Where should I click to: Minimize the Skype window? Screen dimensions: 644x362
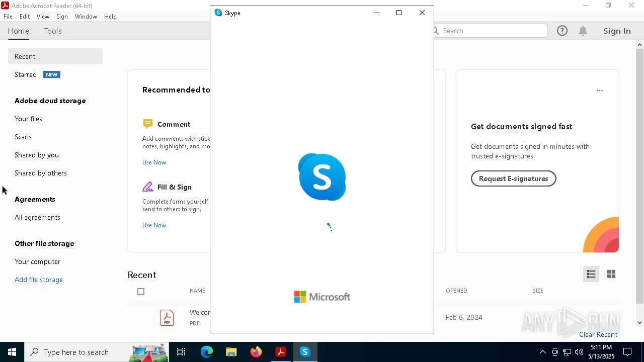pos(376,13)
